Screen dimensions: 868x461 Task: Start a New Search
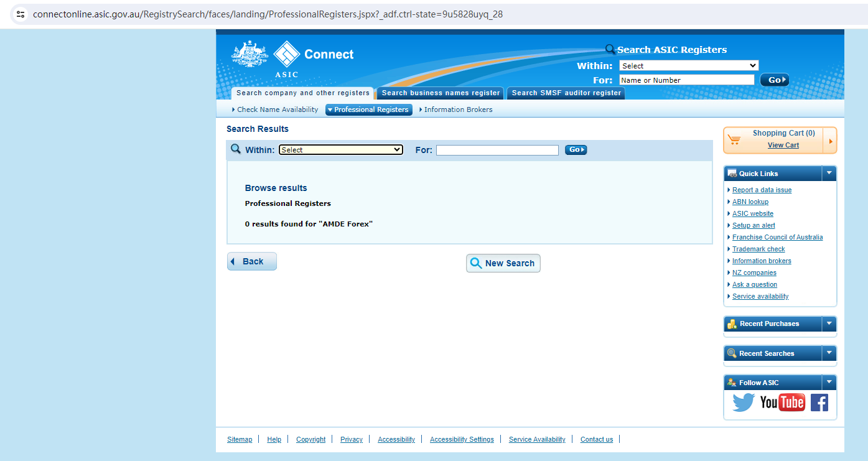click(503, 263)
